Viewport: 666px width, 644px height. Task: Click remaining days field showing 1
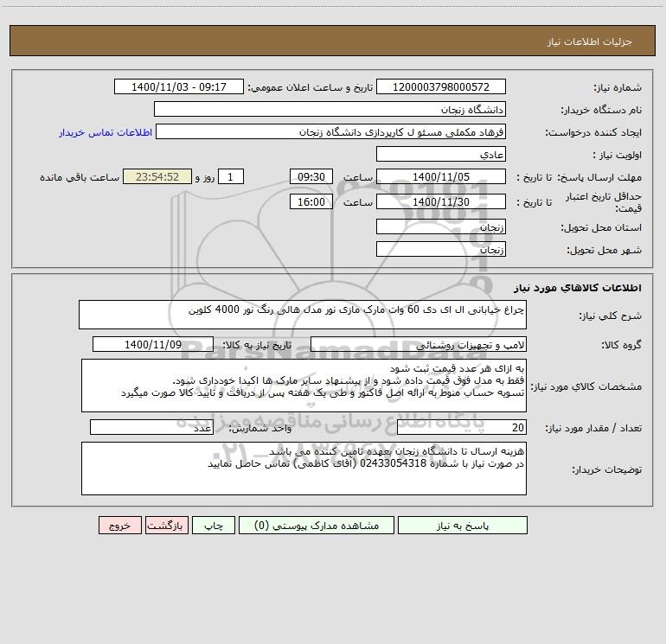(231, 176)
